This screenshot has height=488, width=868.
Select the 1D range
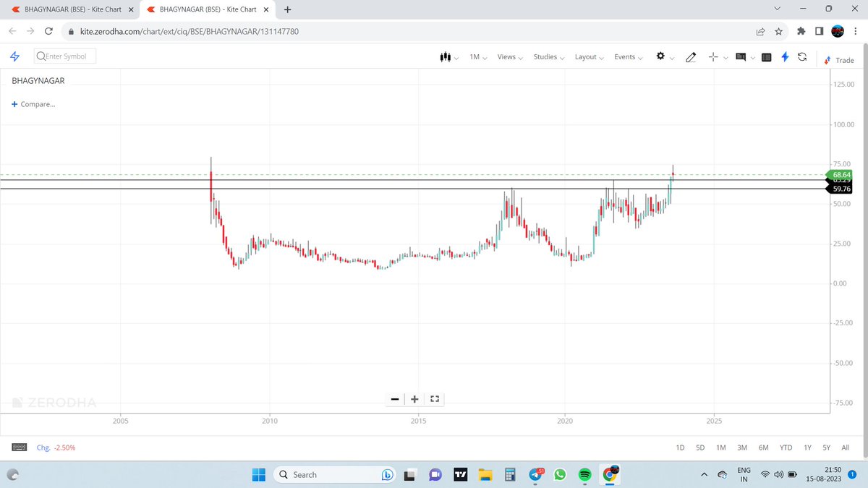(x=680, y=448)
